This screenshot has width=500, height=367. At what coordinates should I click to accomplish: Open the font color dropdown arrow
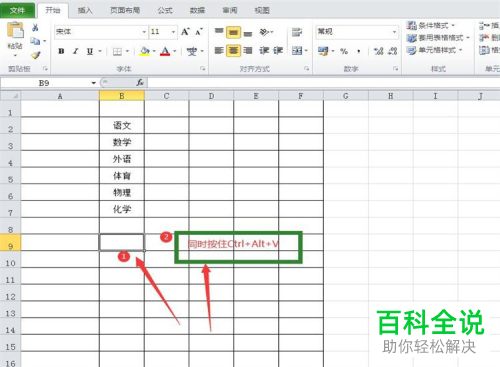pos(174,51)
